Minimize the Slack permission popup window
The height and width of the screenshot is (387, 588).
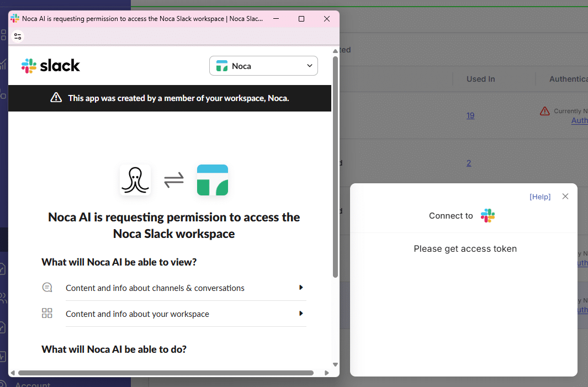pos(276,19)
